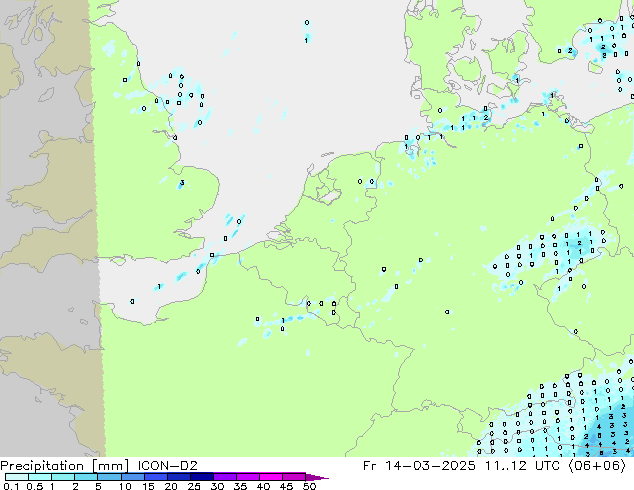Click the legend tick label "0.1"
This screenshot has height=490, width=634.
(x=9, y=487)
